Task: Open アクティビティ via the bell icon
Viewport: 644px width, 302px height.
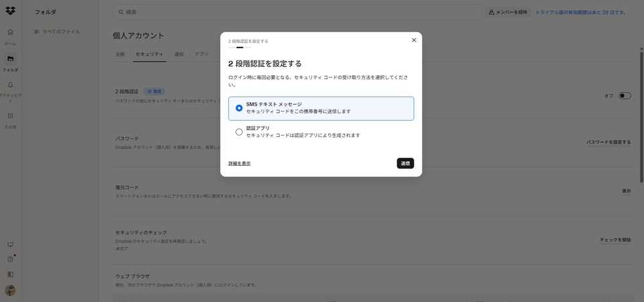Action: pyautogui.click(x=11, y=85)
